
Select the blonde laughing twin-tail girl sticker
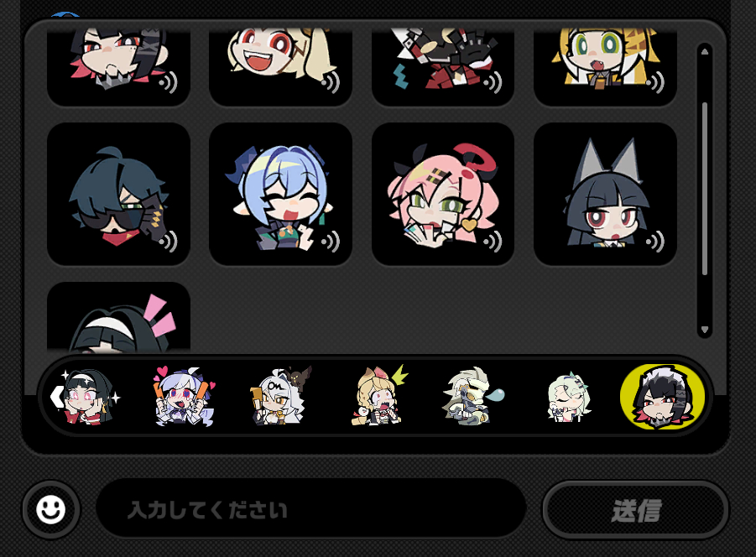coord(280,67)
